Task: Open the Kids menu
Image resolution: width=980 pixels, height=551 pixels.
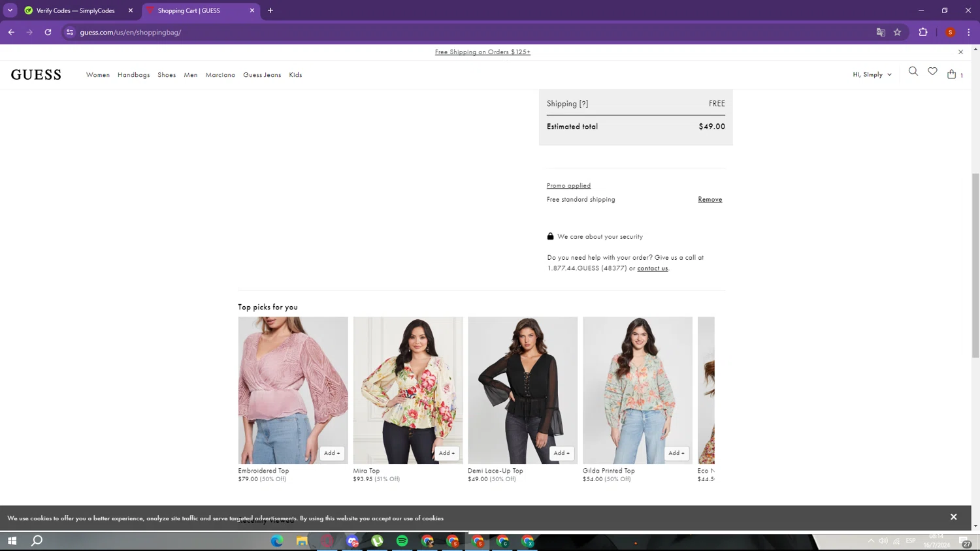Action: pos(295,75)
